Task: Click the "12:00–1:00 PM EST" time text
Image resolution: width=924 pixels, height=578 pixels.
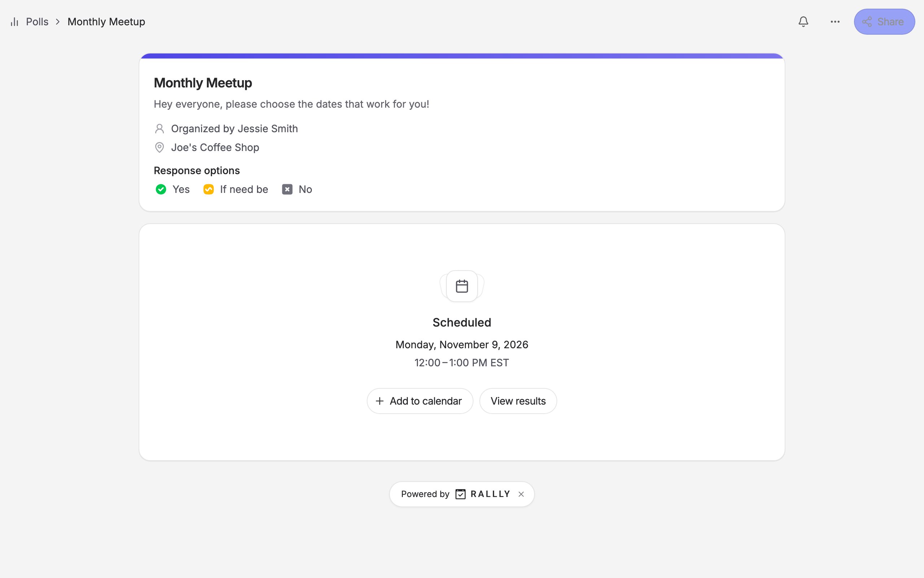Action: (462, 363)
